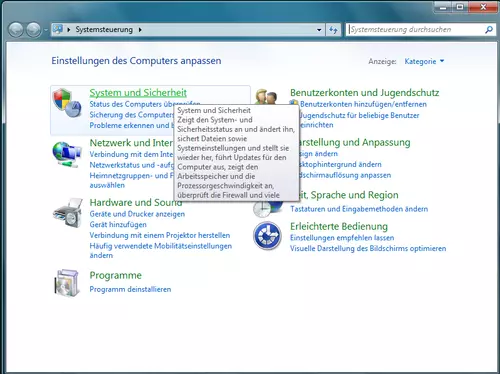The image size is (500, 374).
Task: Expand the arrow after Systemsteuerung in breadcrumb
Action: point(140,30)
